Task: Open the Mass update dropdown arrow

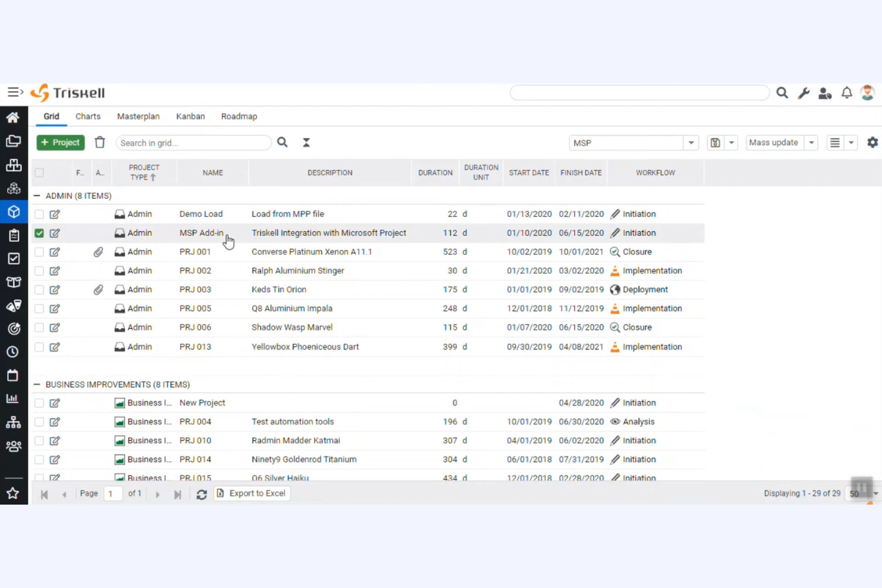Action: tap(812, 142)
